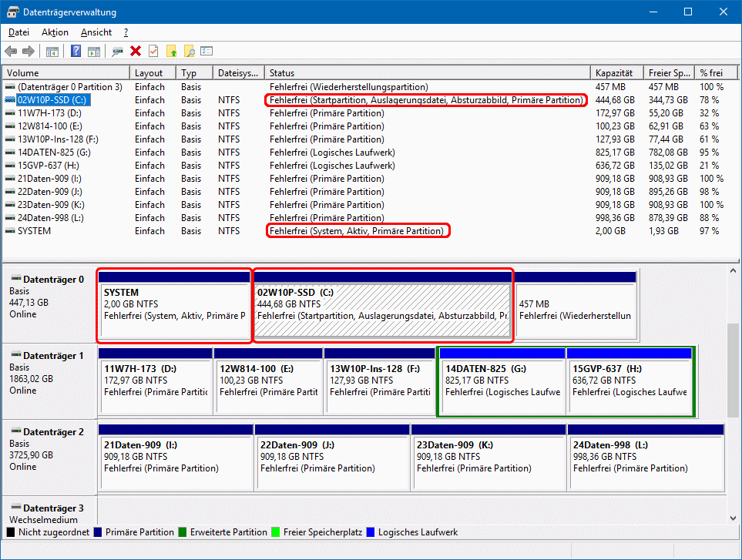Screen dimensions: 742x560
Task: Open the Ansicht menu
Action: click(x=96, y=32)
